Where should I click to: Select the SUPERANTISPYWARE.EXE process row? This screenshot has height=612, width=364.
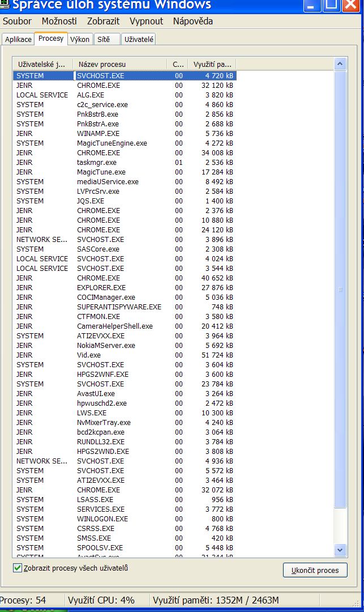(125, 307)
